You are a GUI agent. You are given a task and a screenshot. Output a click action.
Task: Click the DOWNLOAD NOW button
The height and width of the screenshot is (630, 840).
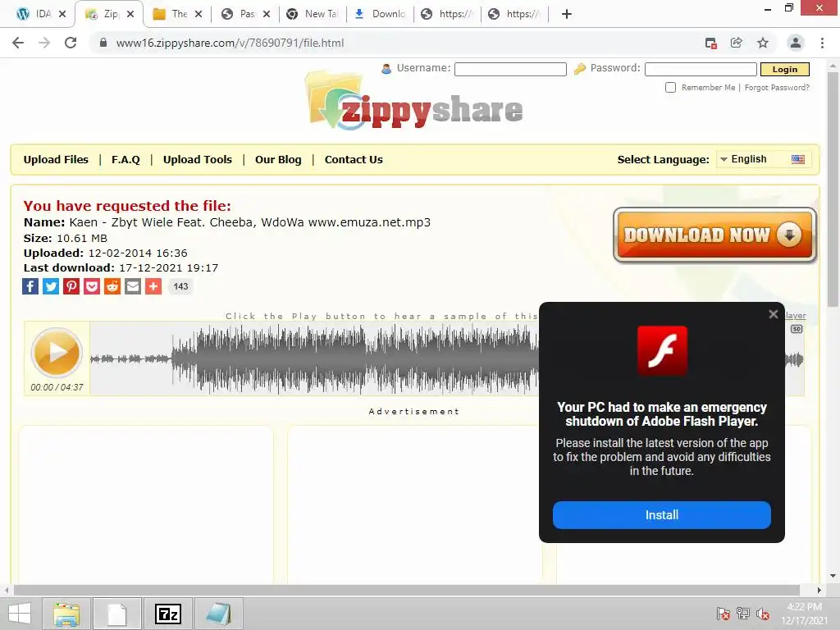714,235
